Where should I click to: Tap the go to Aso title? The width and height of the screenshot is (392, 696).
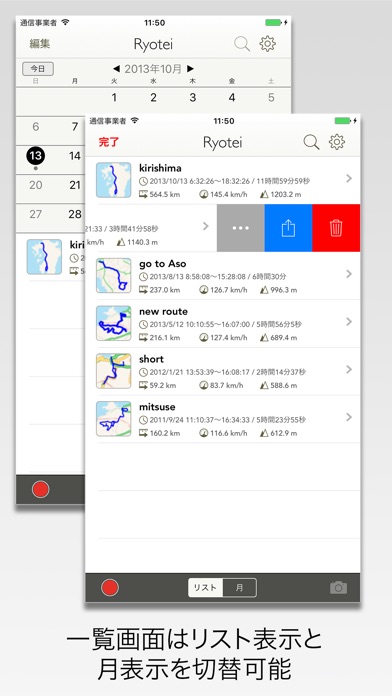(x=162, y=264)
